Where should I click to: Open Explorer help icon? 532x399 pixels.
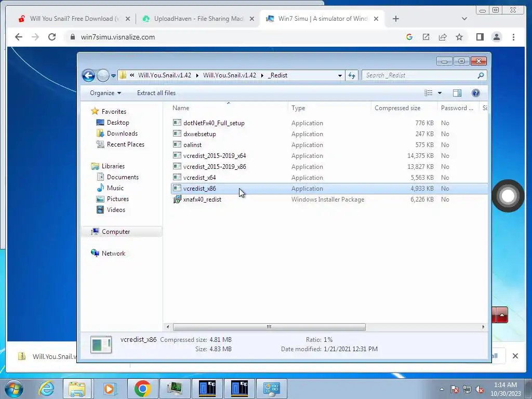pyautogui.click(x=476, y=93)
